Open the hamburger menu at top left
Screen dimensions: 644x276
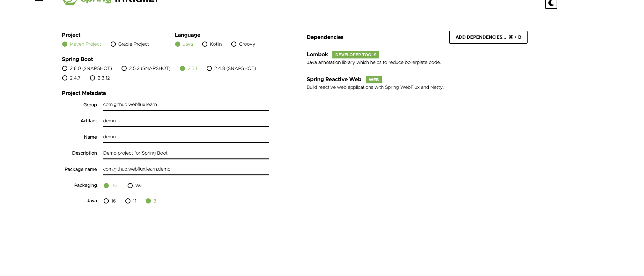click(39, 0)
